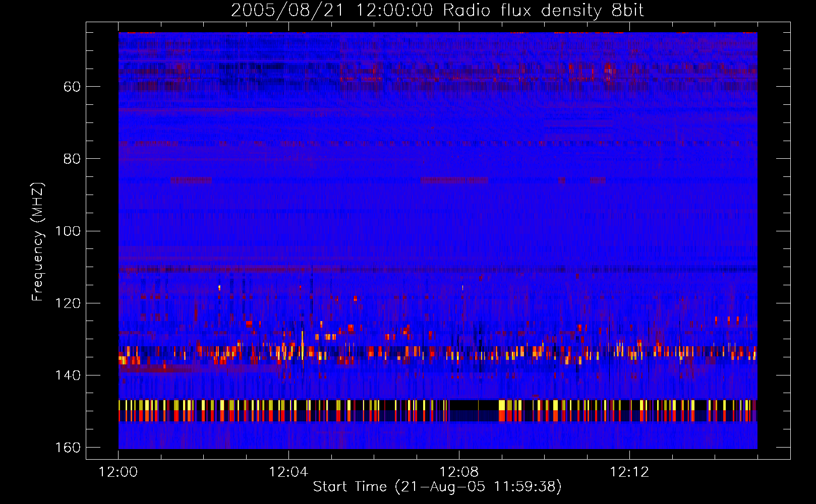
Task: Click the 12:08 time tick label
Action: pos(459,472)
